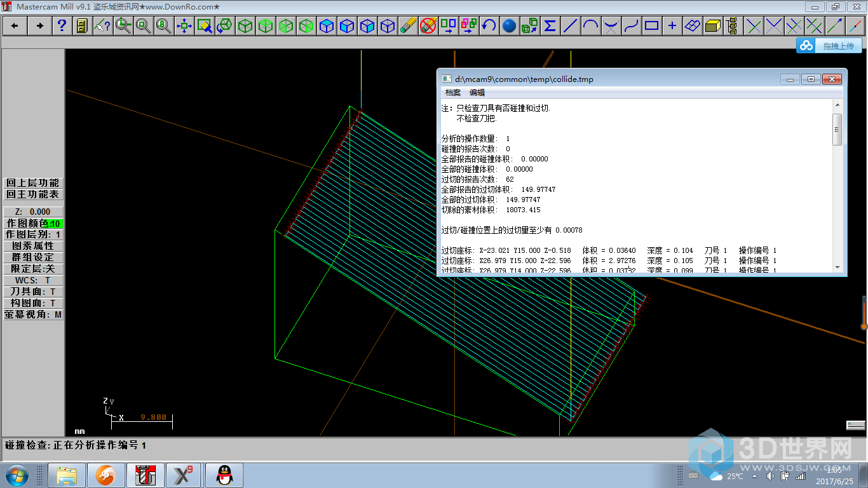
Task: Click 作图层别: 1 level setting
Action: tap(33, 234)
